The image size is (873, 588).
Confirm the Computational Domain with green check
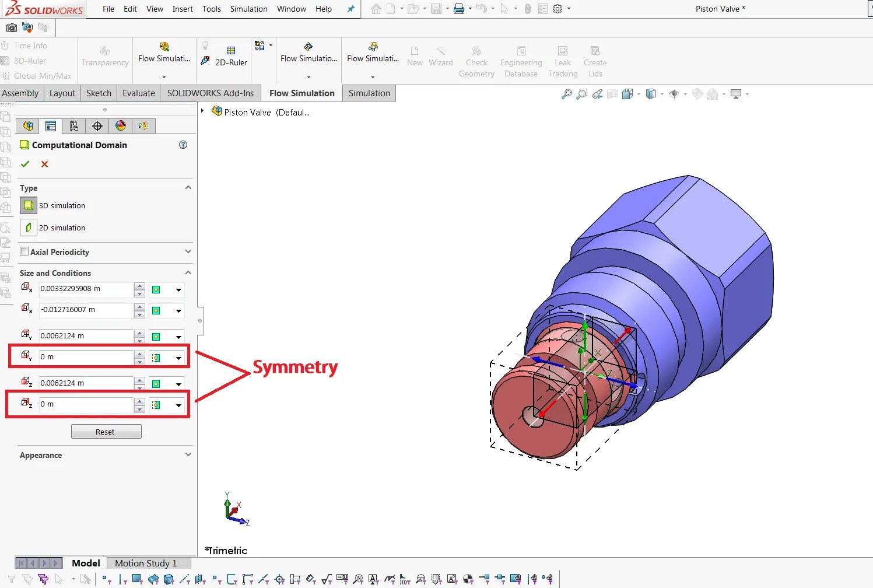pos(25,164)
